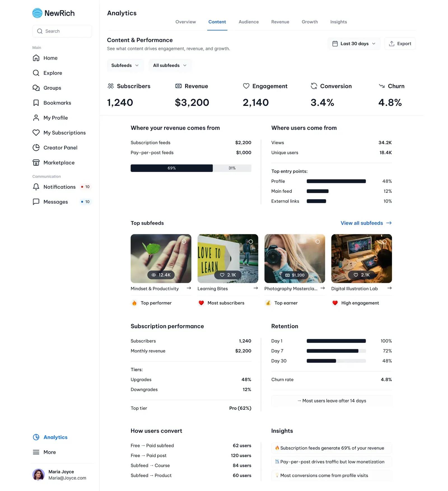Viewport: 448px width, 491px height.
Task: Click the Day 30 retention progress bar
Action: point(336,361)
